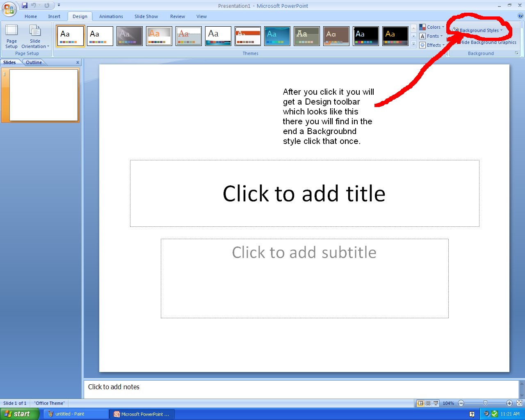The image size is (525, 420).
Task: Show previous row of themes
Action: click(x=413, y=28)
